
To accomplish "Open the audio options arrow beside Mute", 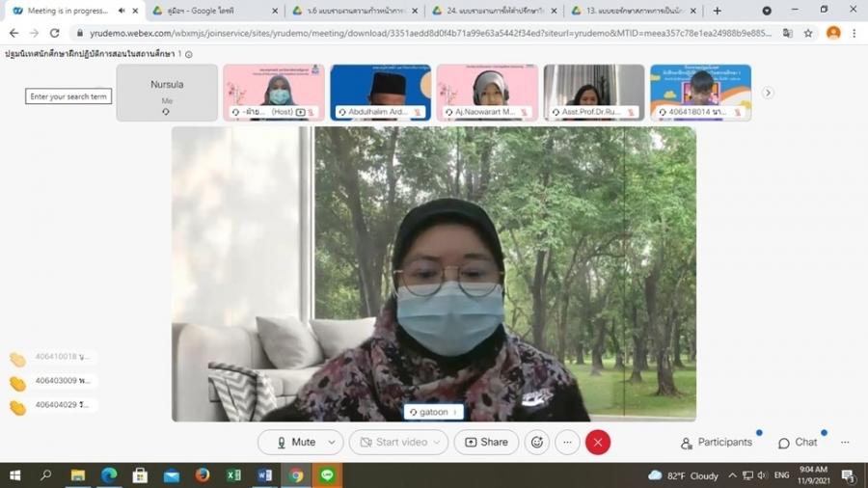I will click(x=332, y=442).
